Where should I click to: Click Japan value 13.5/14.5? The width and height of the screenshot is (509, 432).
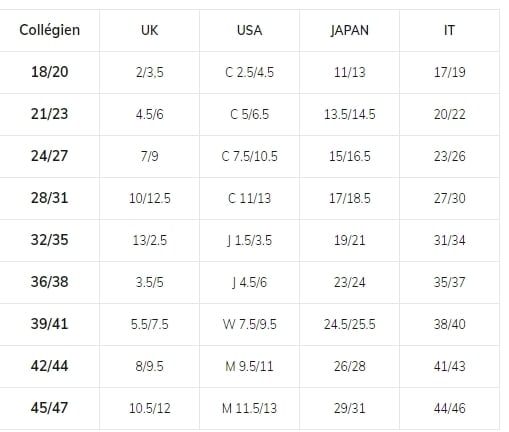(350, 114)
